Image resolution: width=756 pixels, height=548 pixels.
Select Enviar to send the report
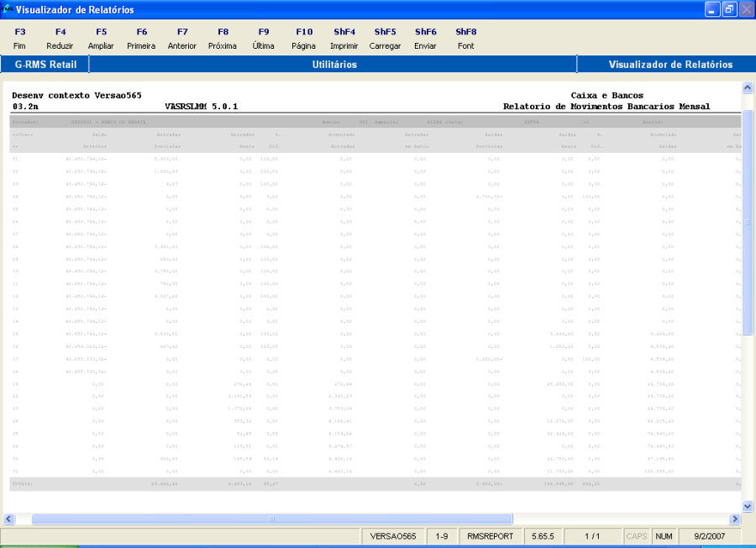425,38
